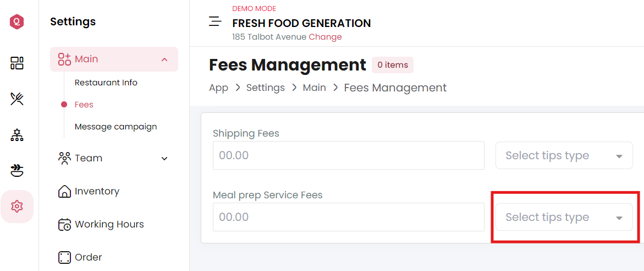Select the Fees submenu item
644x271 pixels.
[x=84, y=105]
